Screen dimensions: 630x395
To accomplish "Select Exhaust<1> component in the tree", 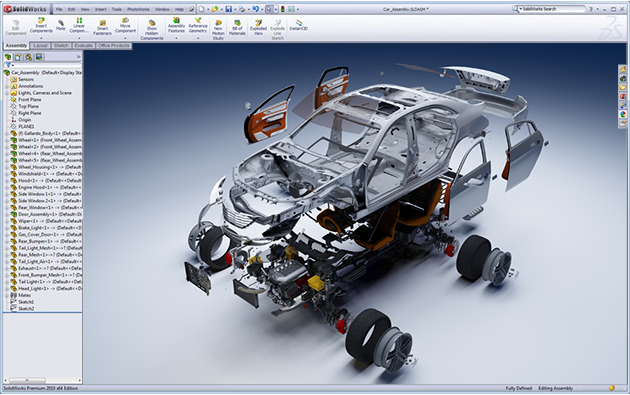I will (50, 268).
